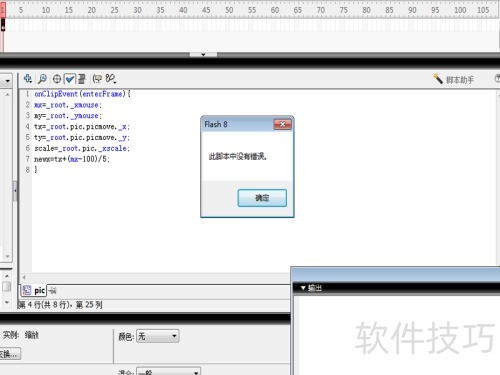
Task: Click the auto format icon
Action: pos(82,79)
